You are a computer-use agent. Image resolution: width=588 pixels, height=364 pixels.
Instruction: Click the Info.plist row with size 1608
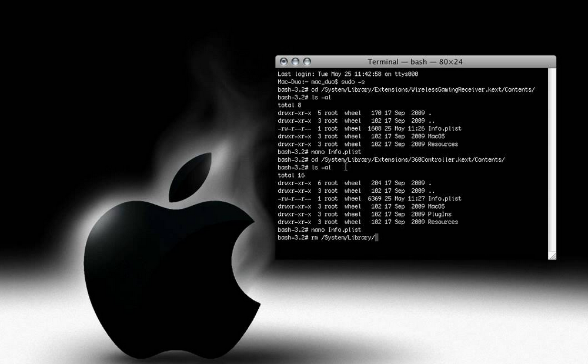tap(369, 129)
